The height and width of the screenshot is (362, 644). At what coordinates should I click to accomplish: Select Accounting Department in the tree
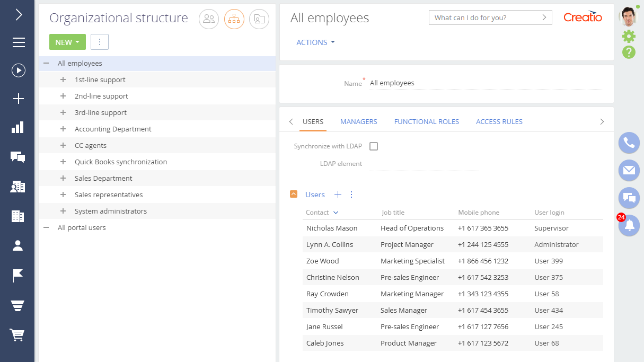click(113, 129)
